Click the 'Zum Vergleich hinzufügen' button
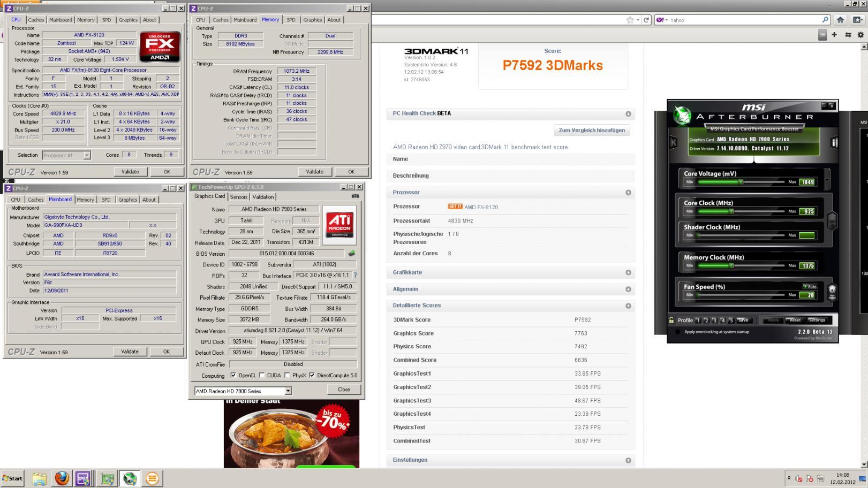This screenshot has width=868, height=488. (x=592, y=130)
